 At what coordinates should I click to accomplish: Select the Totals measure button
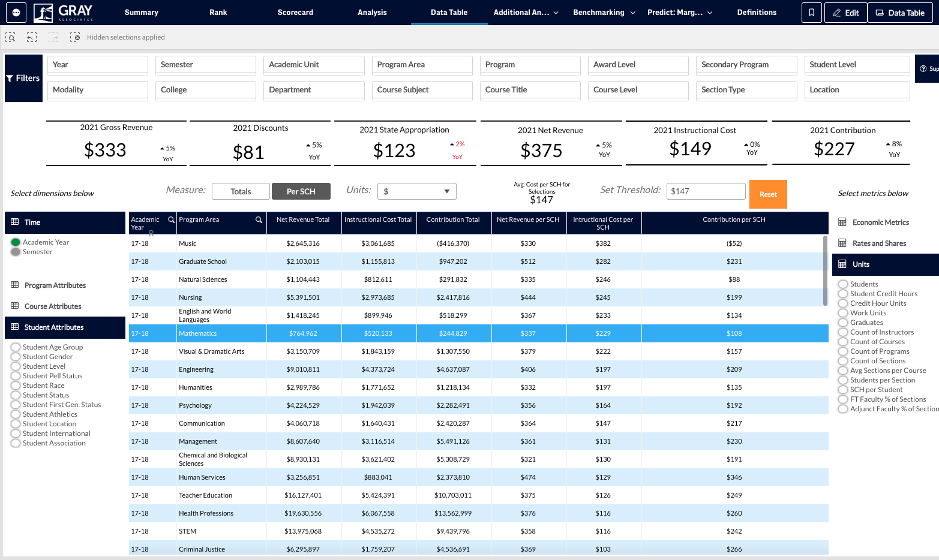(241, 191)
